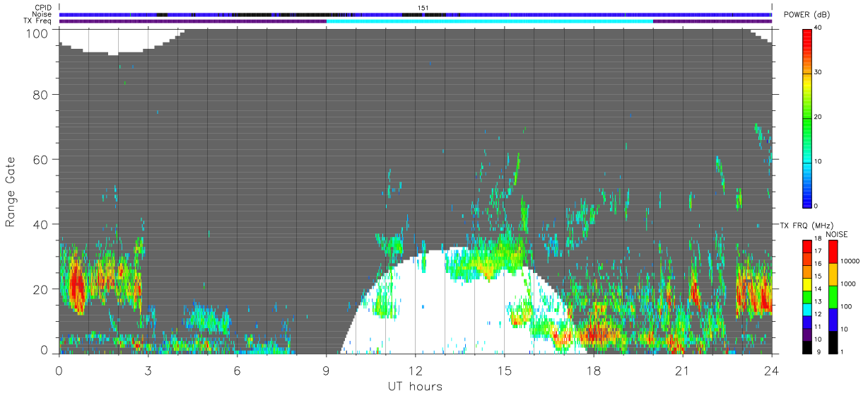Click the TX frequency color bar
Screen dimensions: 868x401
tap(807, 296)
